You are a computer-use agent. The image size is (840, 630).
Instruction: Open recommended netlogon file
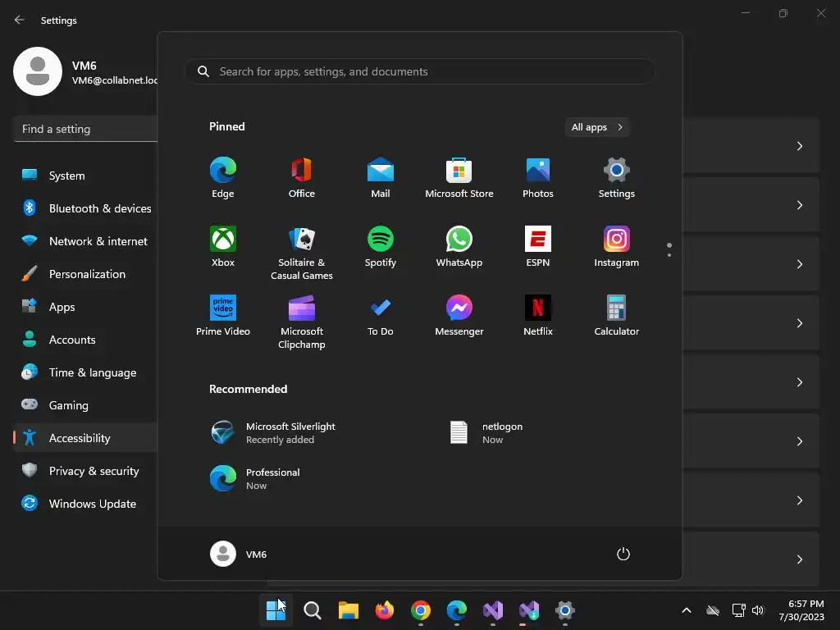click(486, 432)
